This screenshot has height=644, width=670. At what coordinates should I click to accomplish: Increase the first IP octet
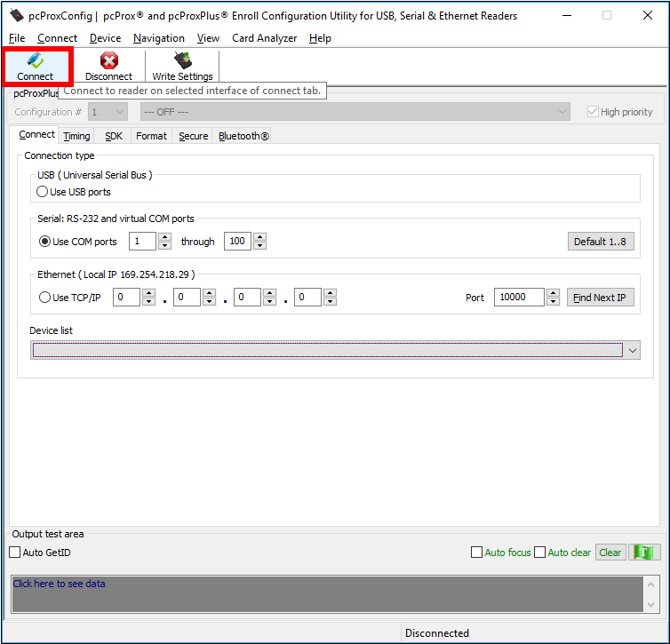pyautogui.click(x=148, y=292)
